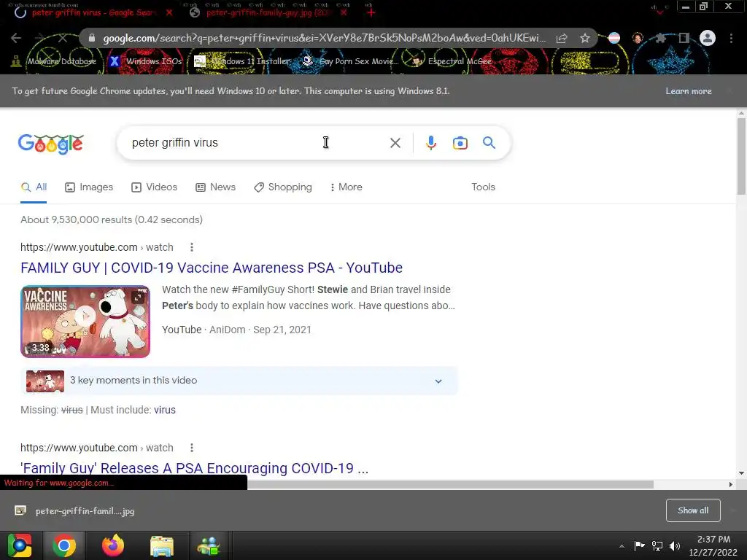Stop loading the page with the X button
Viewport: 747px width, 560px height.
coord(63,38)
